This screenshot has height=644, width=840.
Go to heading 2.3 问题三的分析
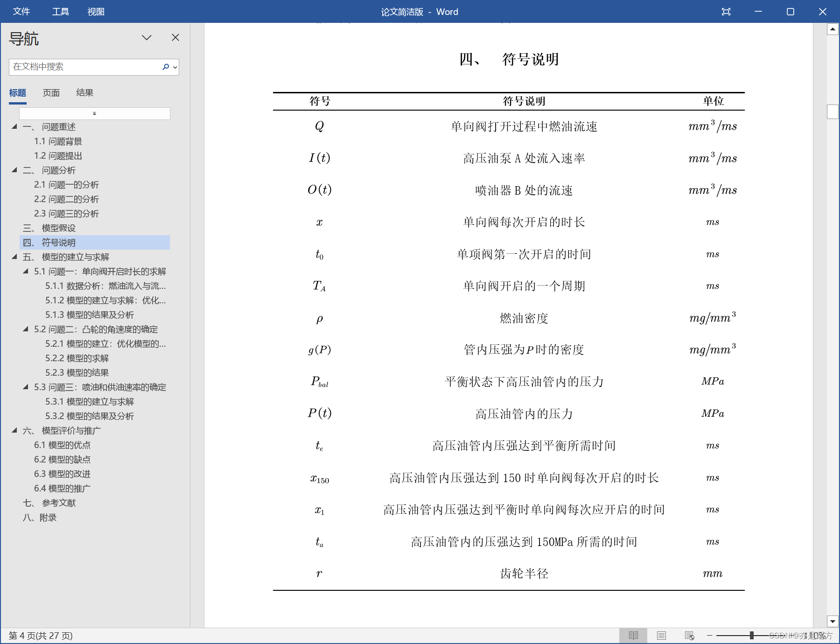tap(66, 214)
